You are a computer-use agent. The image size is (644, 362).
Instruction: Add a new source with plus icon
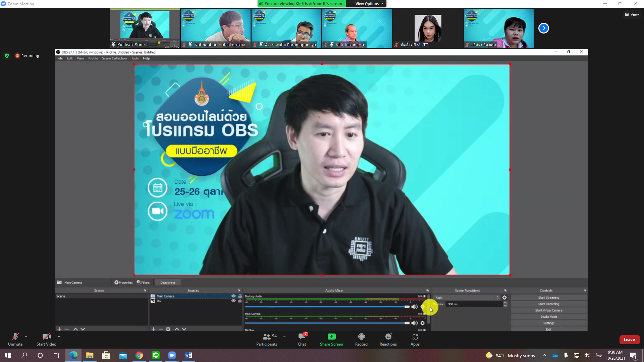[x=153, y=329]
